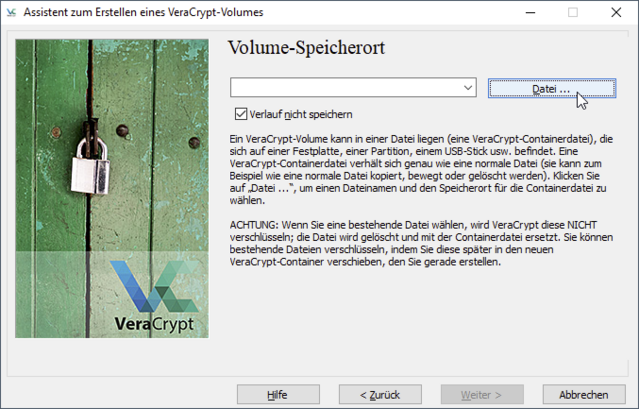The image size is (639, 409).
Task: Cancel the wizard via 'Abbrechen'
Action: [584, 394]
